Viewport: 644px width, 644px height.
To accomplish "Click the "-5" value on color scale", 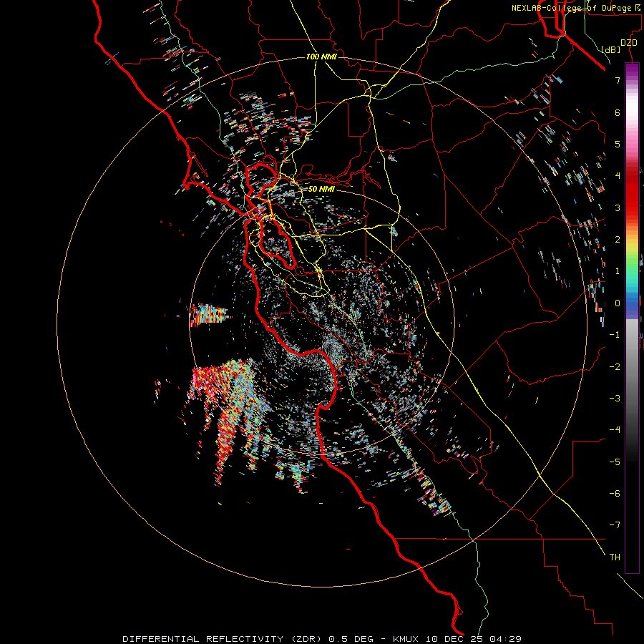I will (x=615, y=462).
